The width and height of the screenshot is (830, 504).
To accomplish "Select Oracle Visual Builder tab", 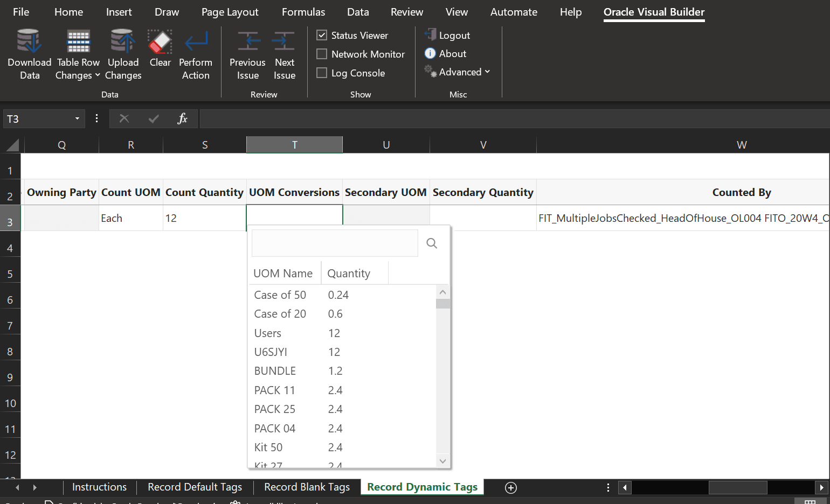I will point(654,12).
